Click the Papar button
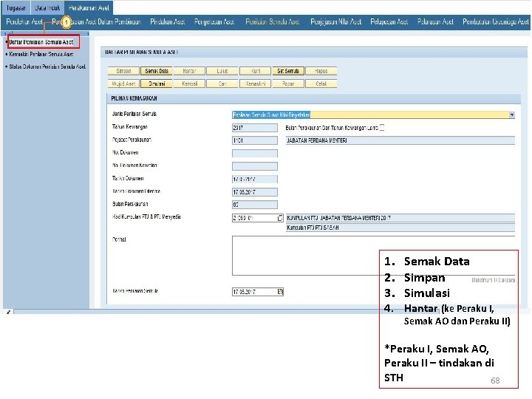Screen dimensions: 532x399 [x=288, y=83]
